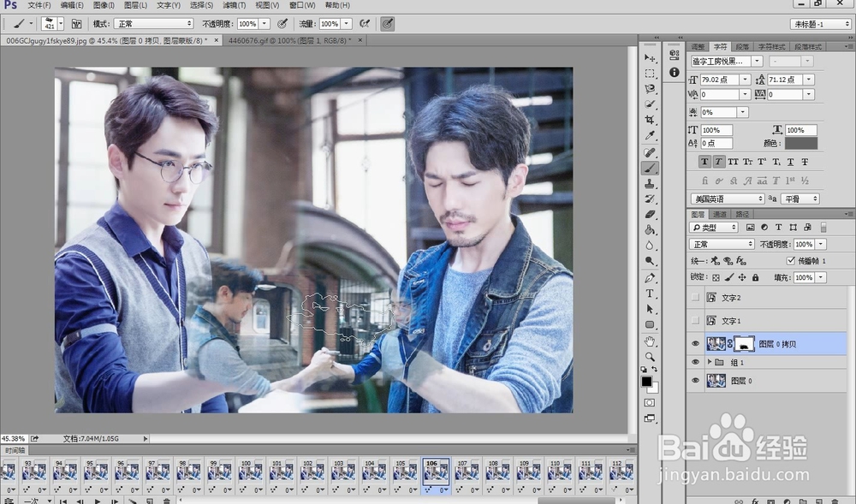Toggle strikethrough text style
Screen dimensions: 856x504
click(x=805, y=162)
